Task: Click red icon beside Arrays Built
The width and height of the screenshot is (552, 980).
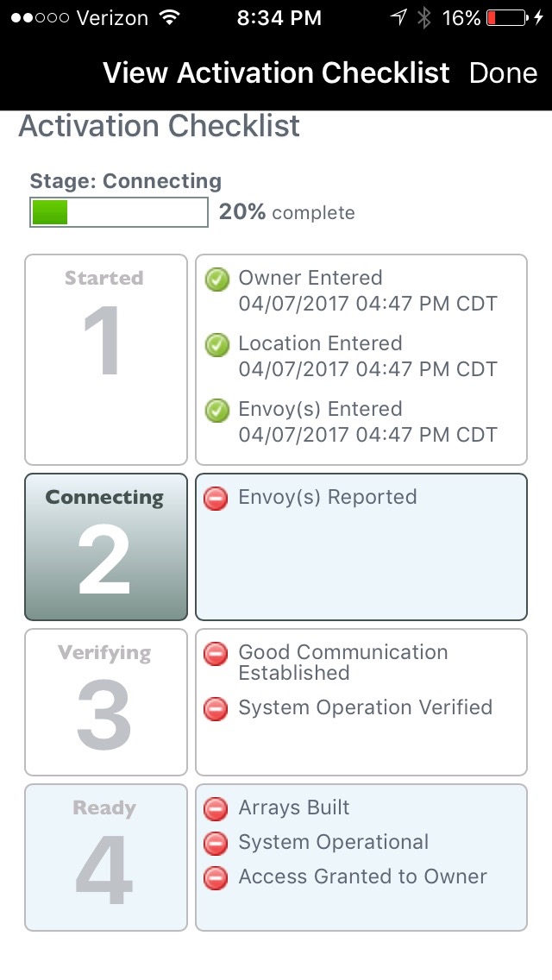Action: [x=216, y=809]
